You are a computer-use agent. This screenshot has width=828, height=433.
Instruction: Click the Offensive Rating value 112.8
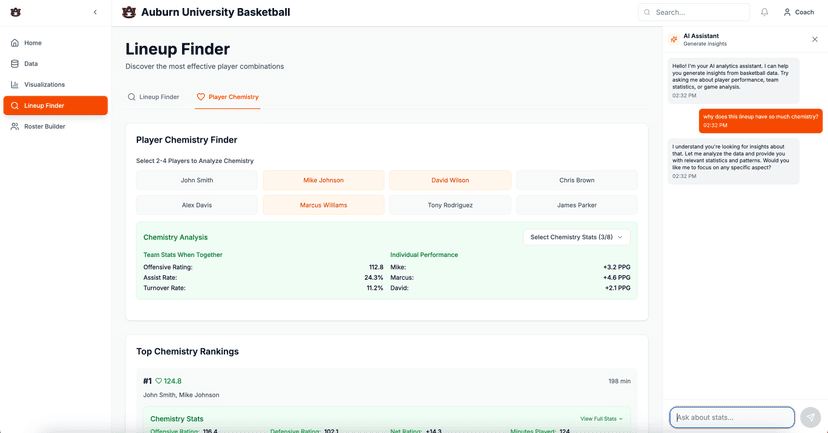376,267
